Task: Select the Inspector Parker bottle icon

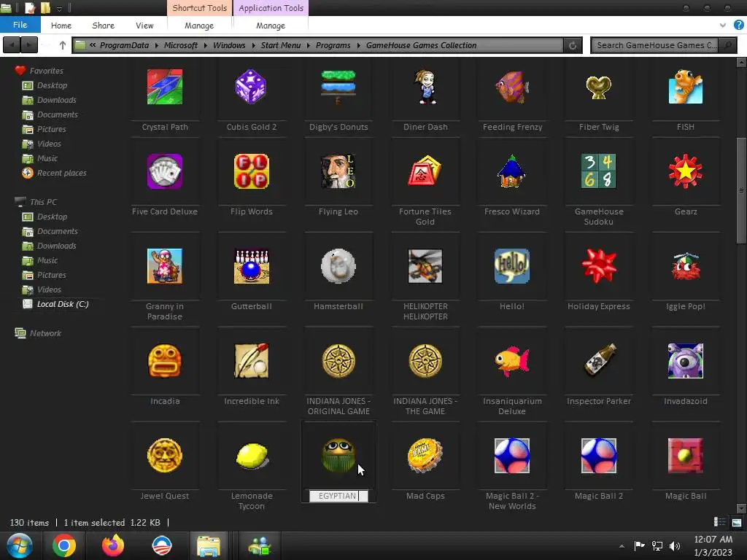Action: (599, 361)
